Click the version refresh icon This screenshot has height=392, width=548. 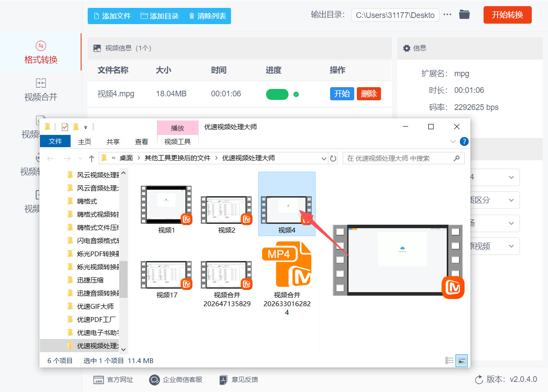tap(479, 379)
